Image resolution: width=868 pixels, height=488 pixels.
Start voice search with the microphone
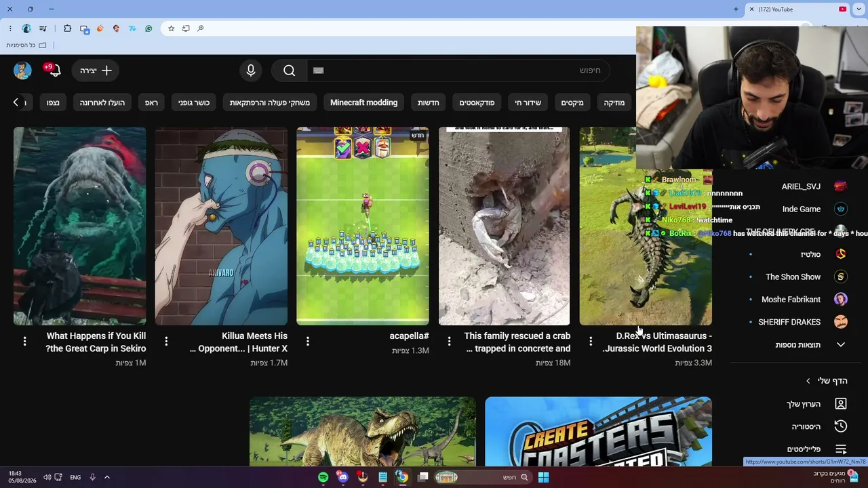point(251,70)
